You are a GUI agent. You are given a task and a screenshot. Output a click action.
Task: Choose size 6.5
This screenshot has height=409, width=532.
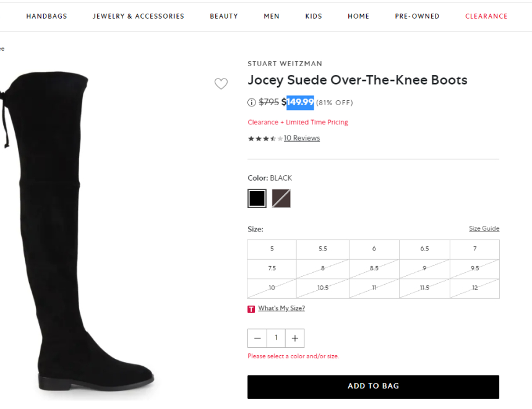(x=424, y=249)
